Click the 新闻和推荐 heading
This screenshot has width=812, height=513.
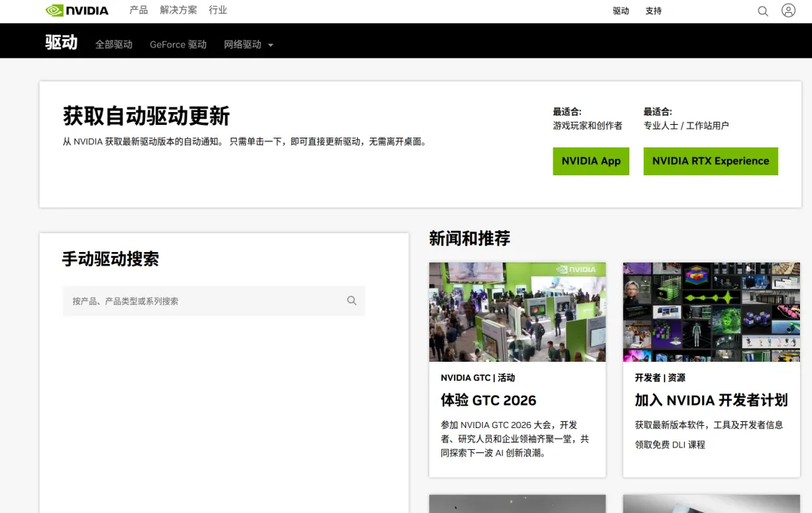click(x=469, y=238)
